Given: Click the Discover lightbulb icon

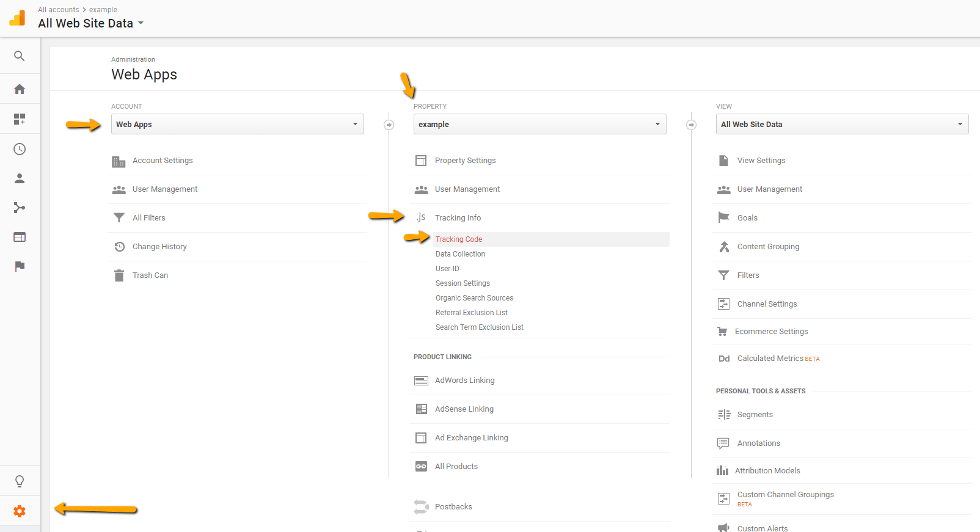Looking at the screenshot, I should tap(20, 481).
